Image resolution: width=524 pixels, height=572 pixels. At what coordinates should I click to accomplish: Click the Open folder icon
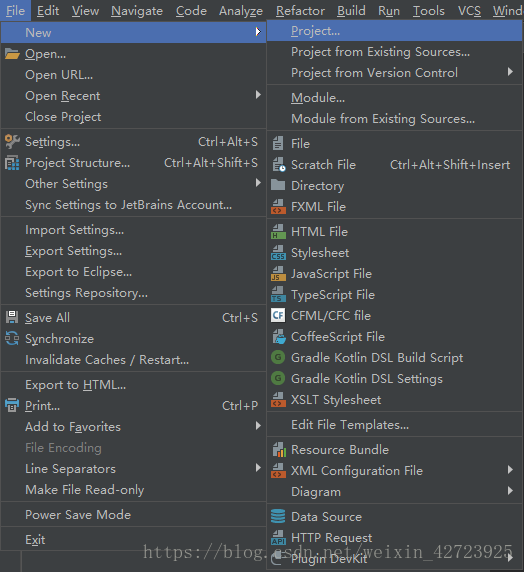coord(12,54)
